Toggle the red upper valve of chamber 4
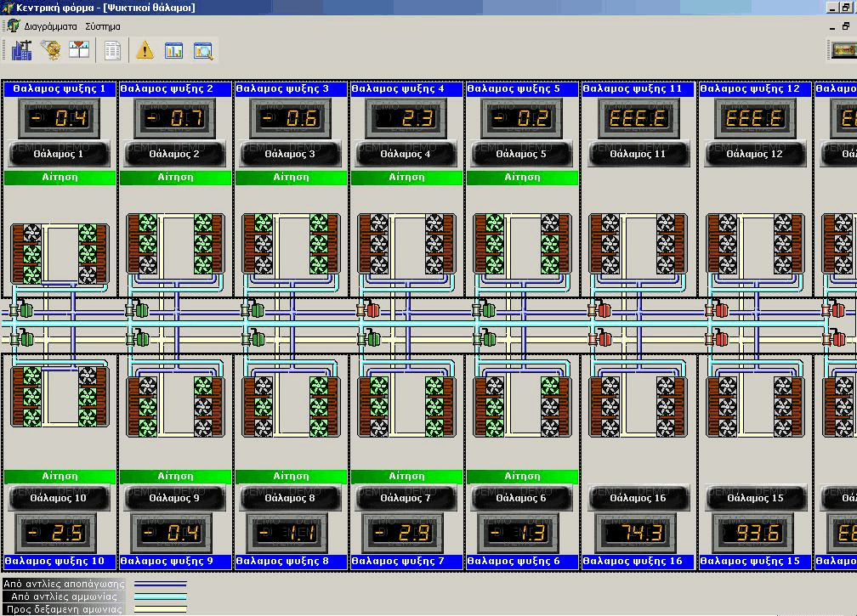 pos(371,311)
